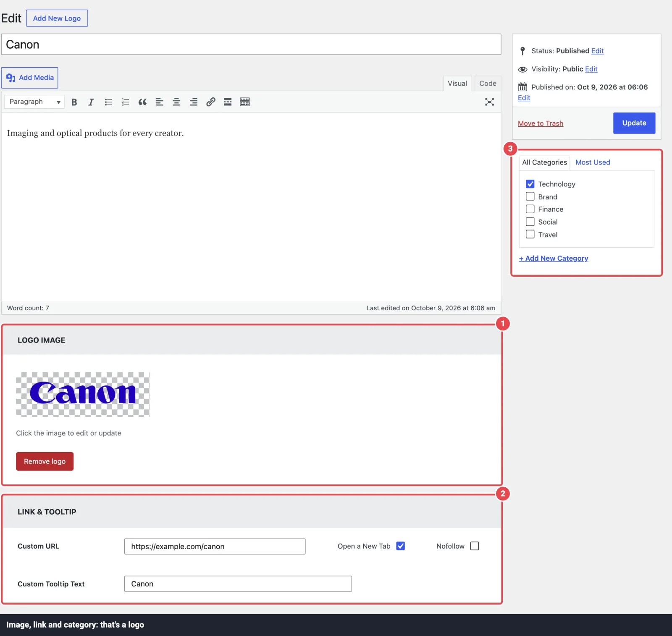Enable distraction-free fullscreen mode
The image size is (672, 636).
(489, 102)
